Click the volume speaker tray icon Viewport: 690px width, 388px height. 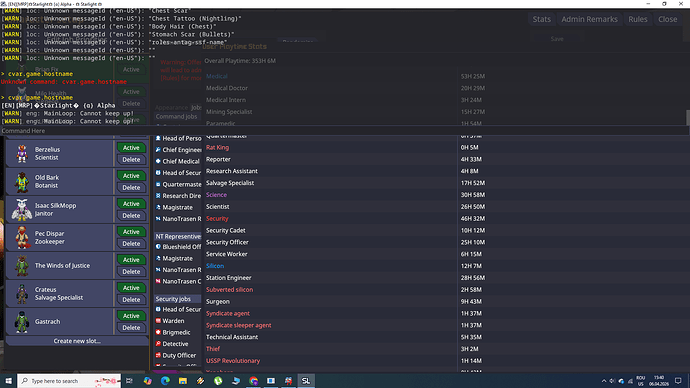point(612,381)
